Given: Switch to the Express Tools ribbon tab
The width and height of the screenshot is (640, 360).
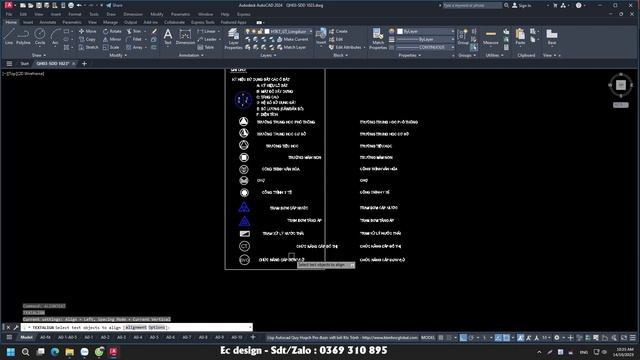Looking at the screenshot, I should point(202,22).
